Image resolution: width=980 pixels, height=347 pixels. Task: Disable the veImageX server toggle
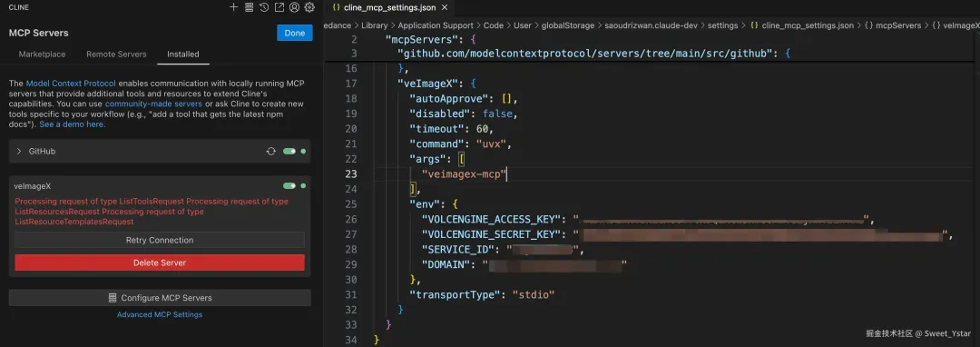point(289,185)
